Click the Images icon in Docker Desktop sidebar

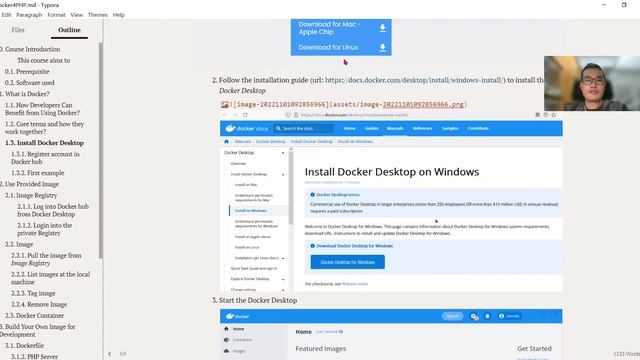click(x=227, y=351)
